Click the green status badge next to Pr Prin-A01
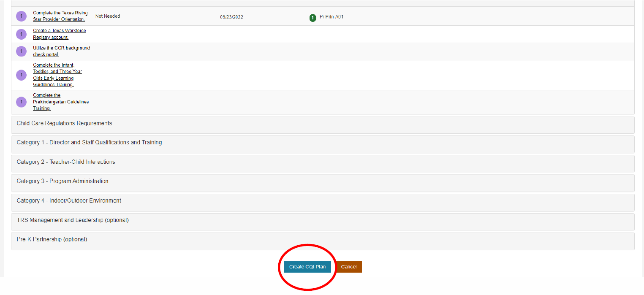The width and height of the screenshot is (644, 295). point(313,18)
